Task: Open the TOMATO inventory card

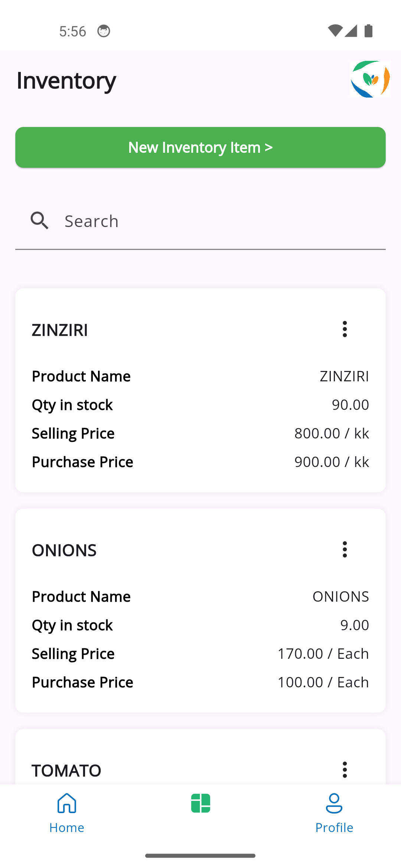Action: click(x=200, y=757)
